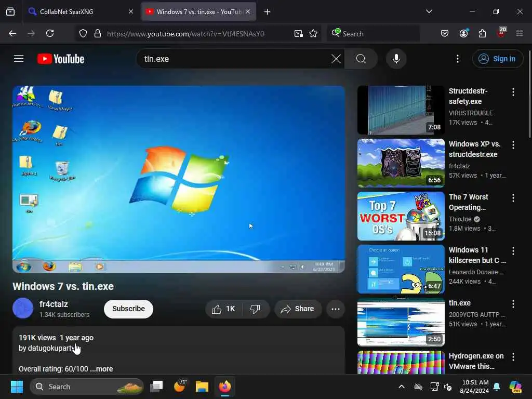
Task: Open options for Windows XP vs. structdestr.exe
Action: coord(513,145)
